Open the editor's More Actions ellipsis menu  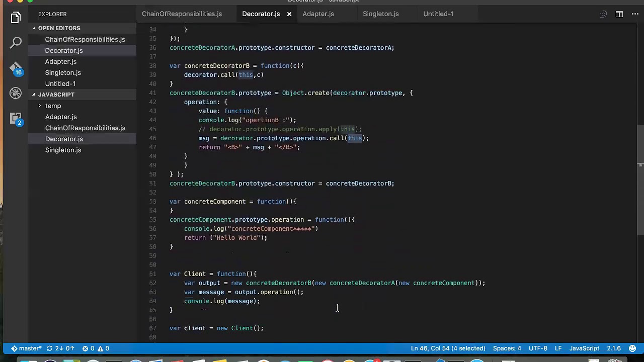tap(634, 14)
